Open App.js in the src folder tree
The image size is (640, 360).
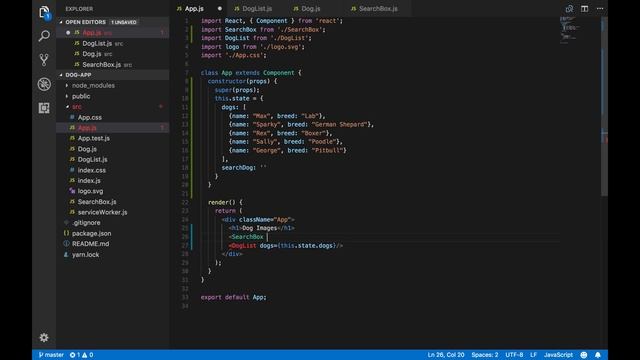click(x=113, y=128)
